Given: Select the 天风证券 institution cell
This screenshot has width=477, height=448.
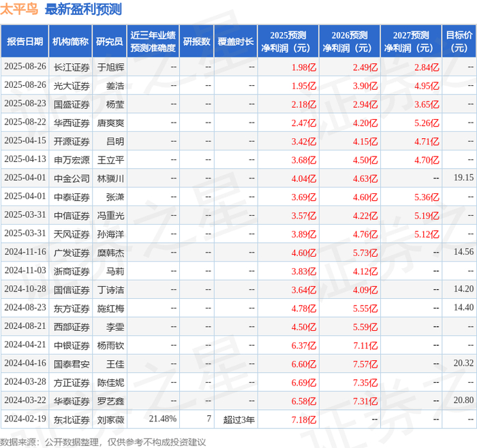Looking at the screenshot, I should coord(72,234).
